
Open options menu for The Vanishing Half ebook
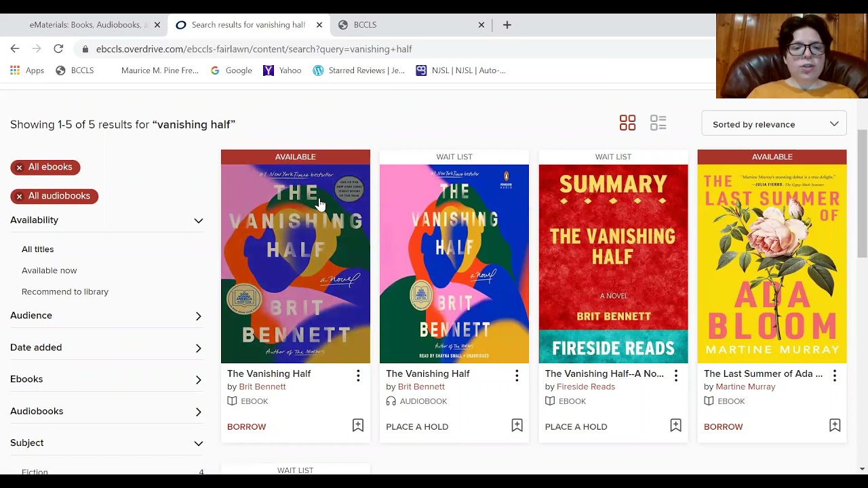[358, 375]
